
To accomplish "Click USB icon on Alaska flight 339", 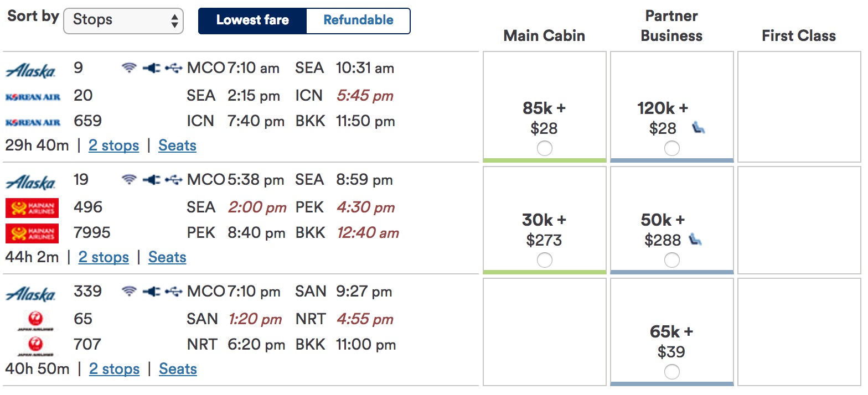I will (x=173, y=292).
